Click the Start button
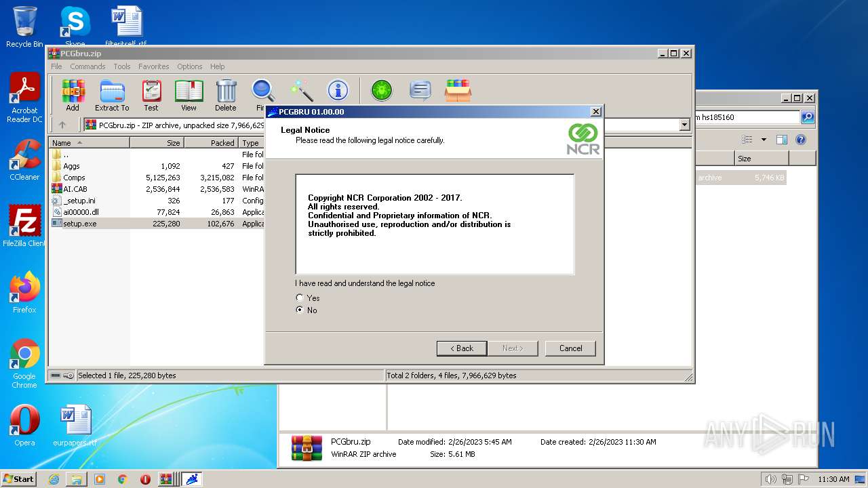Screen dimensions: 868x488 [x=19, y=479]
